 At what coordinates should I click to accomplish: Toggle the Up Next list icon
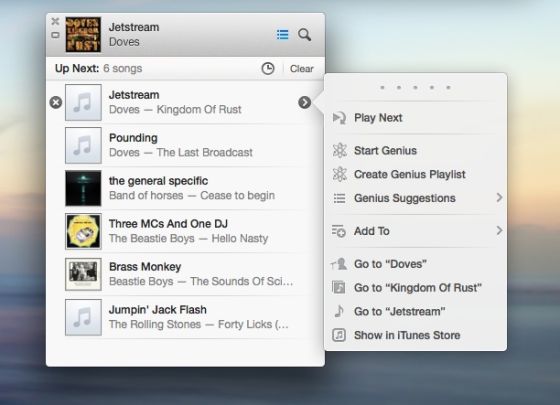282,35
